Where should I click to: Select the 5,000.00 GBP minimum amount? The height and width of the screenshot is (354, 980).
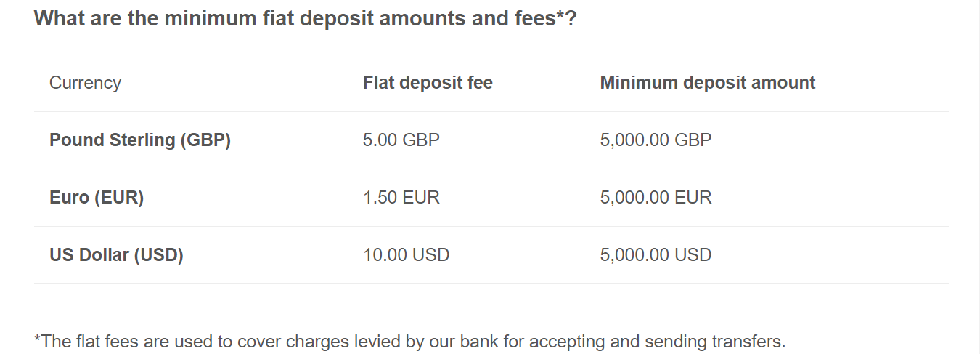click(x=656, y=140)
